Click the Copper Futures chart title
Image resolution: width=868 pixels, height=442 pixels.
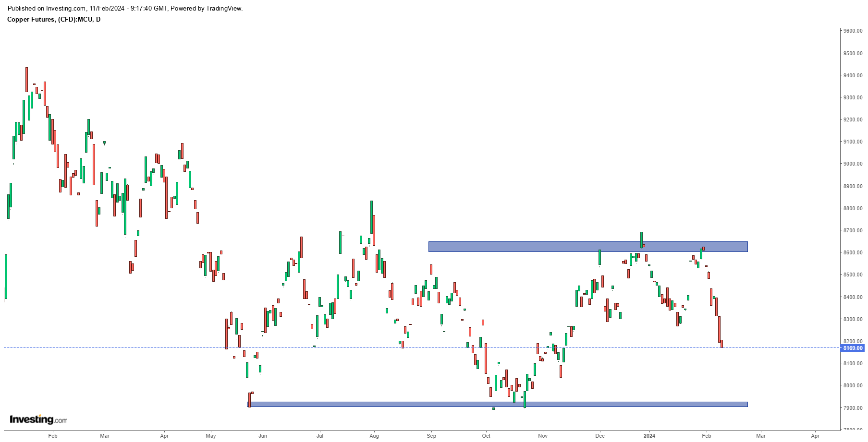[54, 20]
